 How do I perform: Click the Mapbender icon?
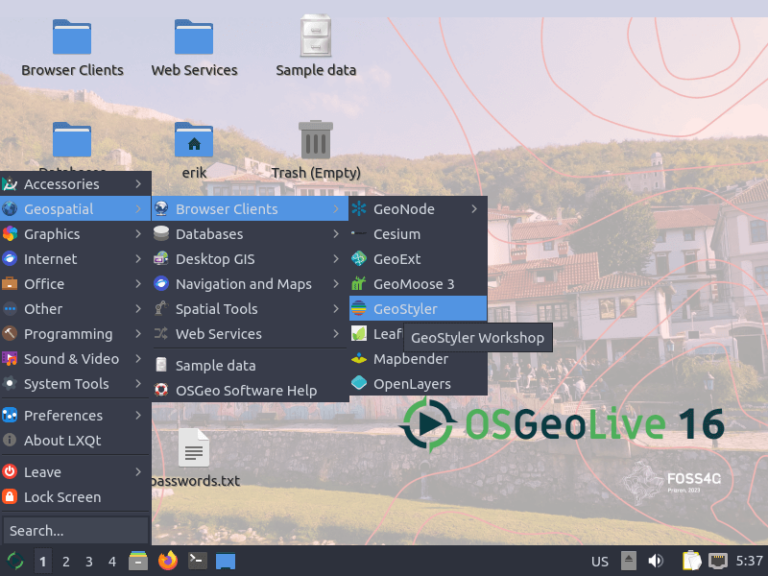[359, 359]
